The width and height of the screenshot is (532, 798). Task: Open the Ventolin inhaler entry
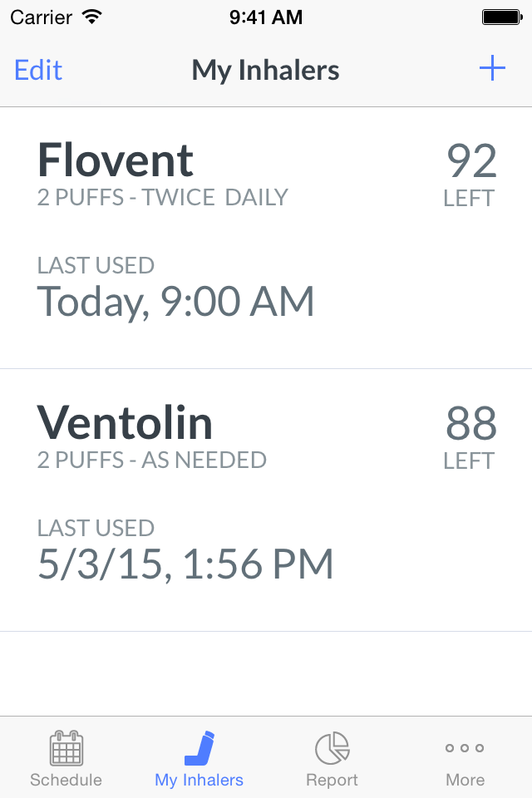[x=266, y=500]
